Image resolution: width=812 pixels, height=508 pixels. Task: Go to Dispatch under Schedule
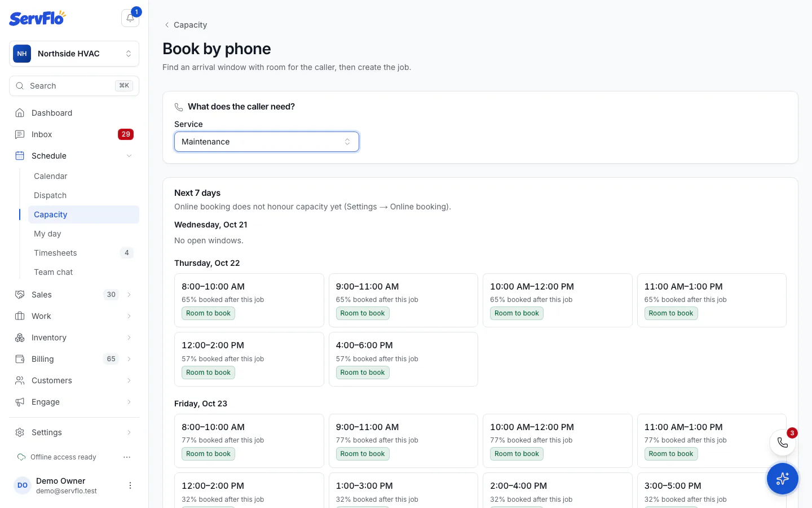click(x=83, y=195)
